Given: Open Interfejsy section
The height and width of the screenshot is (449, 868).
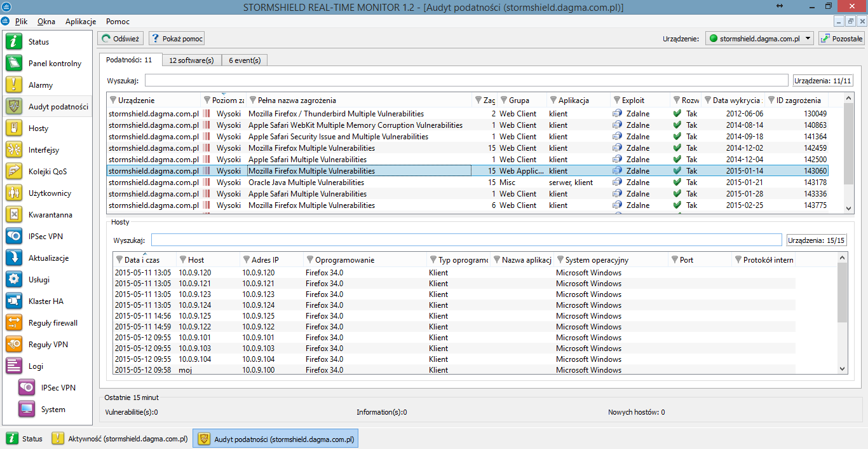Looking at the screenshot, I should click(x=48, y=150).
